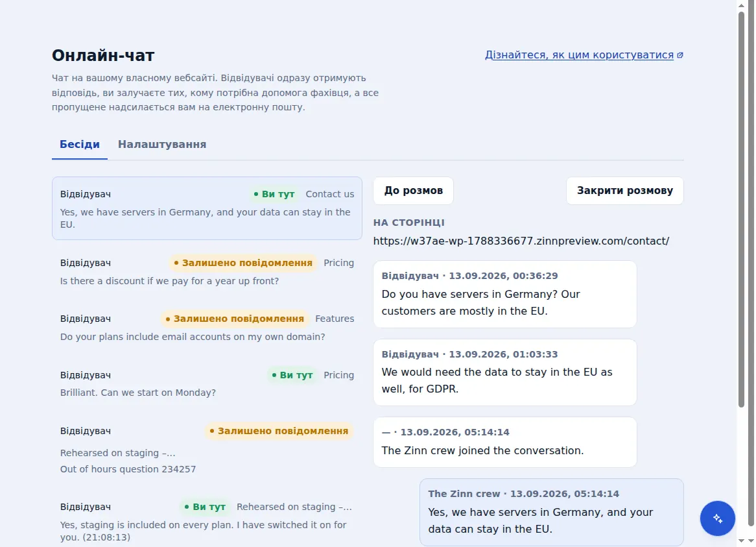Click the external-link icon beside the help link
The width and height of the screenshot is (756, 547).
click(x=680, y=55)
